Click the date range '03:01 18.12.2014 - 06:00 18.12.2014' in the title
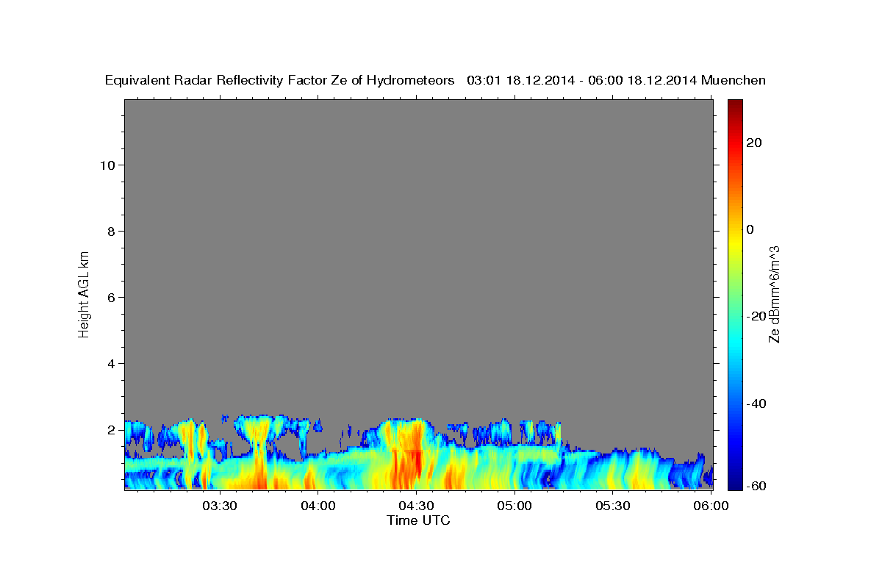The width and height of the screenshot is (882, 588). [x=582, y=81]
